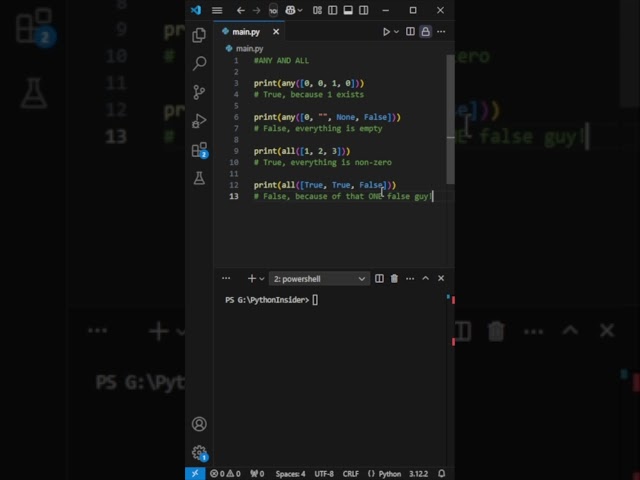Change the CRLF end of line sequence
The width and height of the screenshot is (640, 480).
tap(351, 474)
